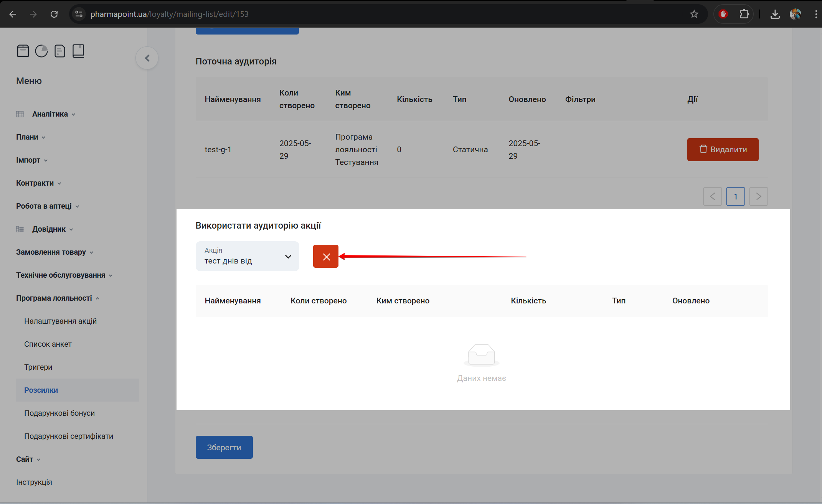Open the Акція dropdown

tap(247, 256)
